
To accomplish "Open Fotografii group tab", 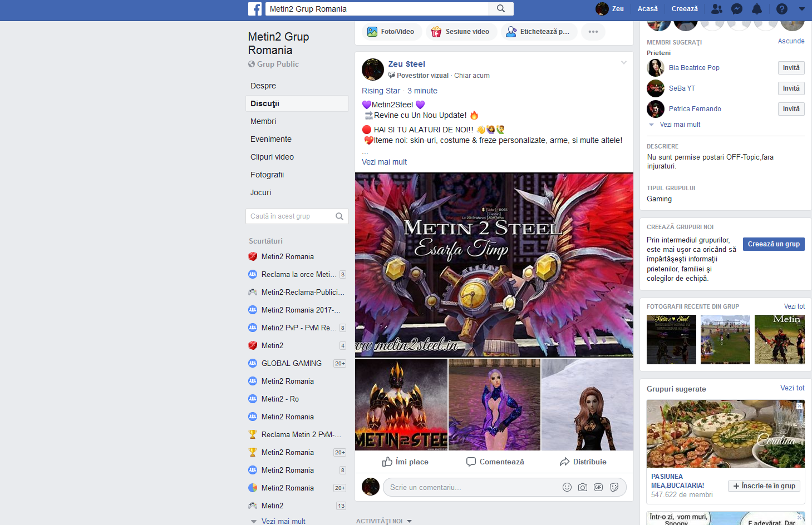I will pos(297,175).
